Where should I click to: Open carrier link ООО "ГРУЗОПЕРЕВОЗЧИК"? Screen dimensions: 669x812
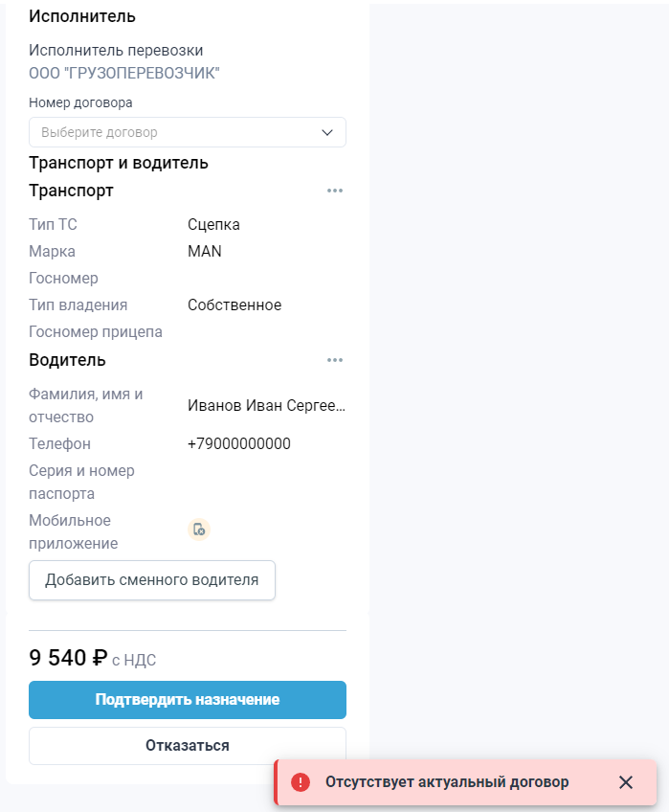pyautogui.click(x=125, y=71)
